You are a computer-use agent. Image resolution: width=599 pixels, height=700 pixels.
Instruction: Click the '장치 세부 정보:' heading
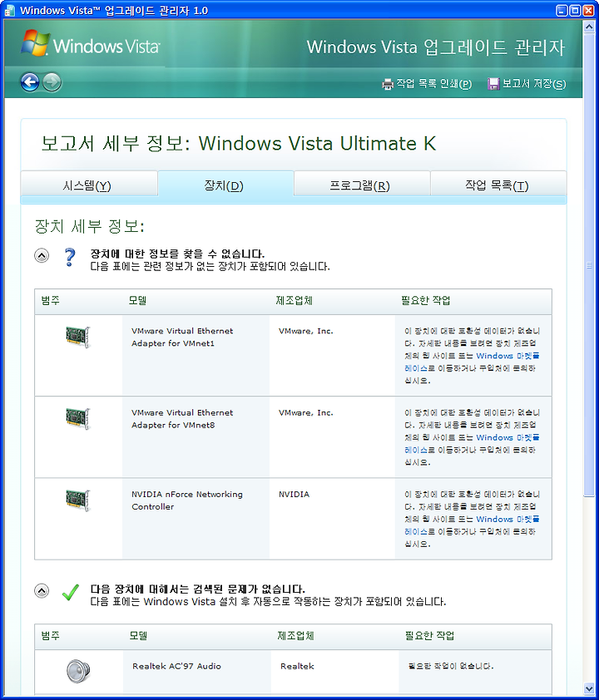pyautogui.click(x=90, y=226)
